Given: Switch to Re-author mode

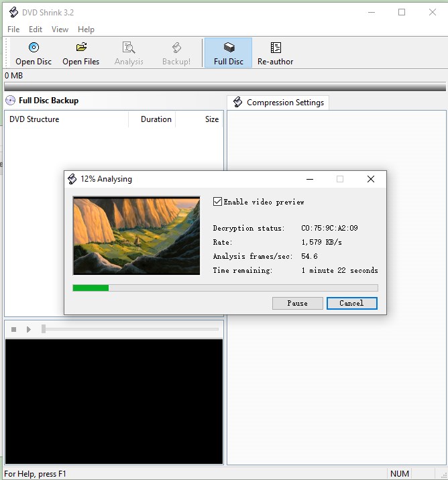Looking at the screenshot, I should click(x=276, y=48).
